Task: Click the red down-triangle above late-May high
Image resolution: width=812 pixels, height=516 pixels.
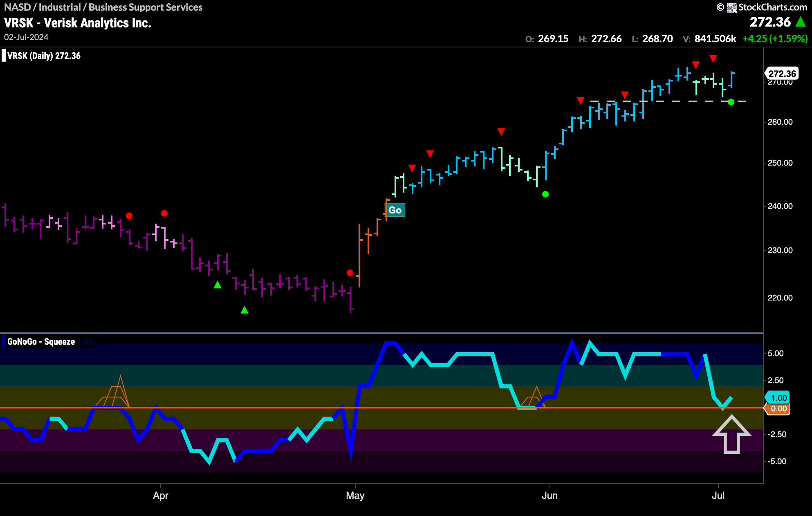Action: pos(501,132)
